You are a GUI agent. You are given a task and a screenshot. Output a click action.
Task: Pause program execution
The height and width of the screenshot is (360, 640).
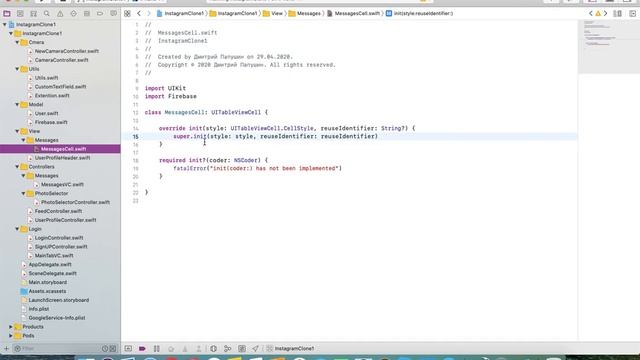[157, 349]
